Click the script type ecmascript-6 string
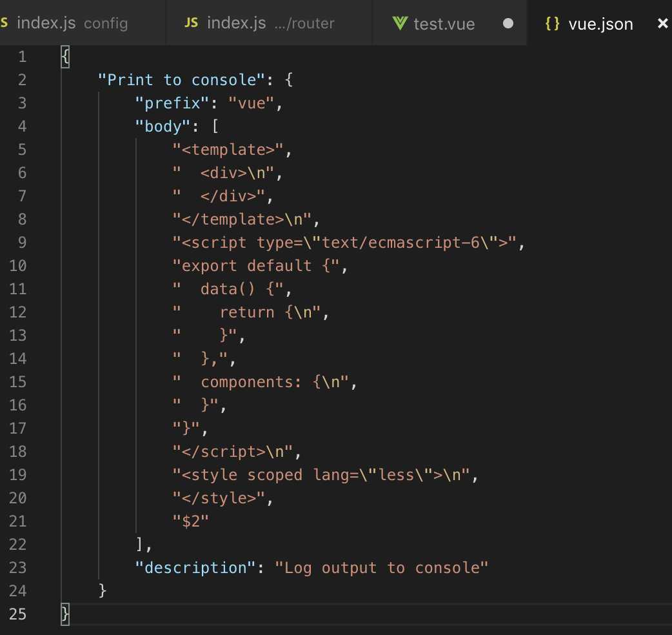Viewport: 672px width, 635px height. click(344, 242)
